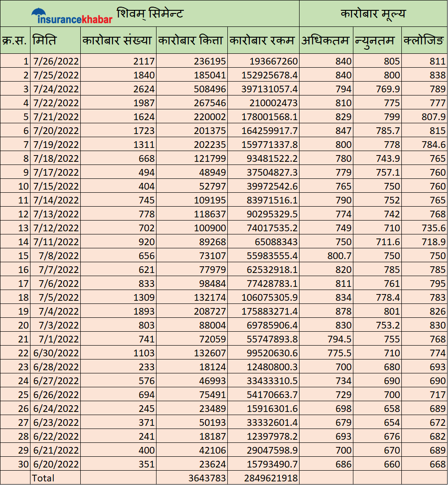
Task: Click the कारोबार मूल्य header cell
Action: pos(373,13)
